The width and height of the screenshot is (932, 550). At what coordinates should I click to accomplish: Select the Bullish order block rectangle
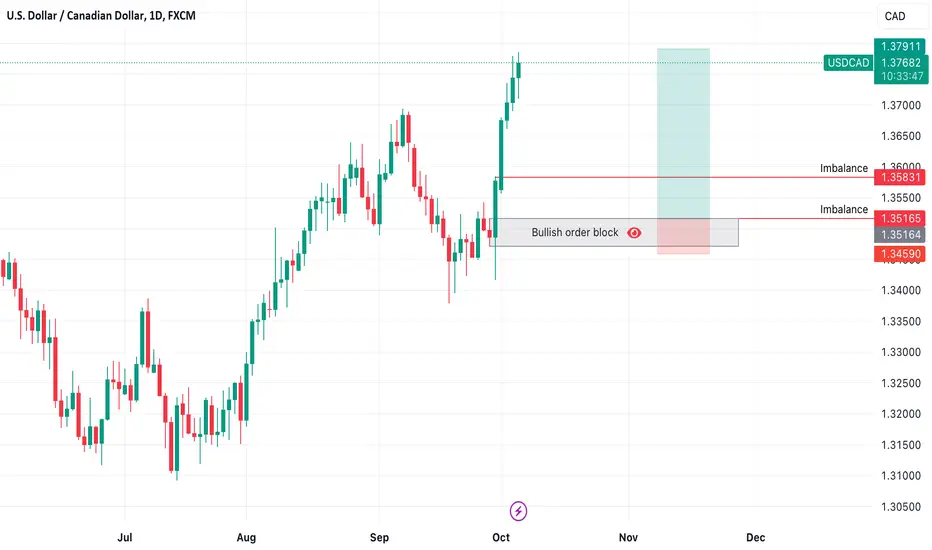click(614, 232)
